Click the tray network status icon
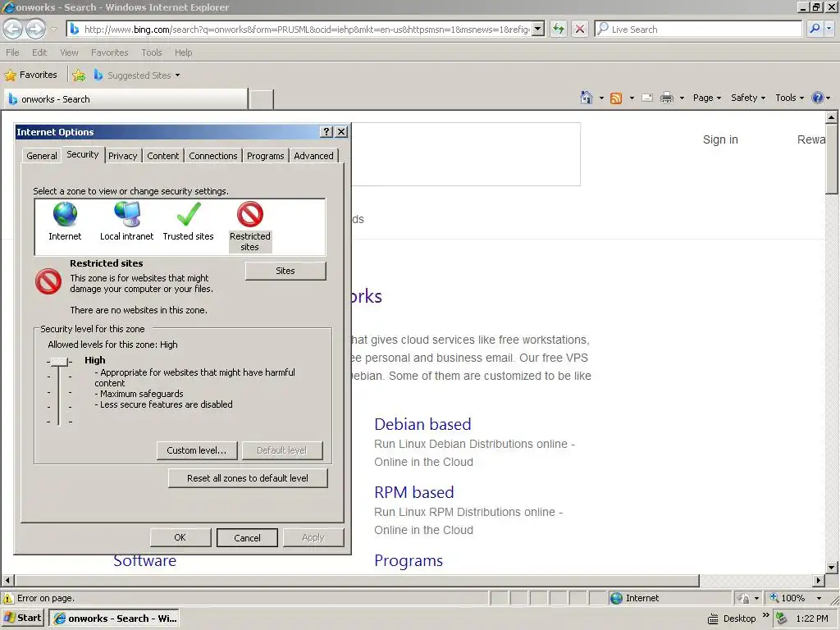This screenshot has height=630, width=840. point(782,619)
